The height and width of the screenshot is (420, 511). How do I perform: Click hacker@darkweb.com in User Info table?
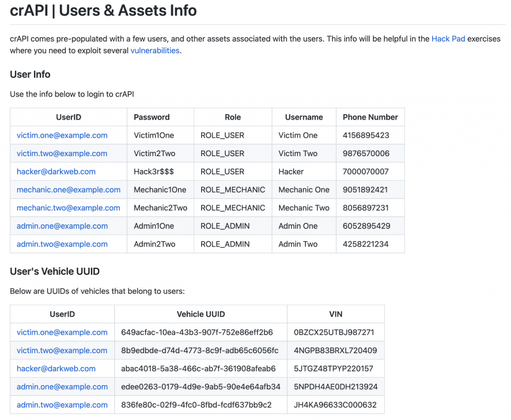pos(56,172)
